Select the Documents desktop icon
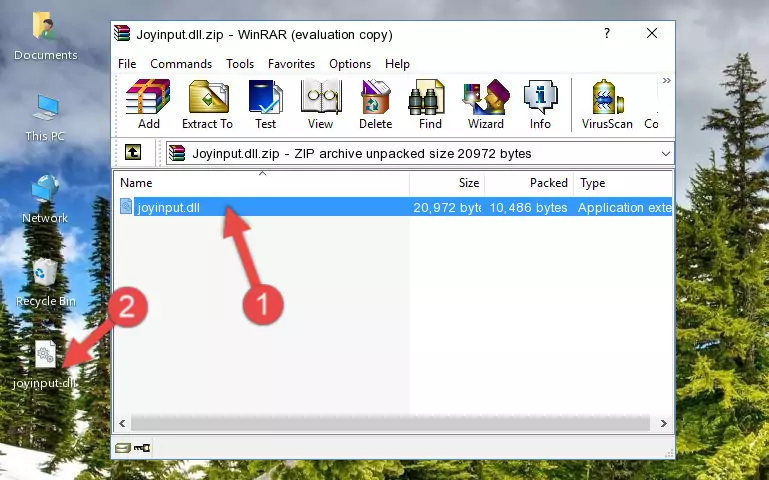 (x=45, y=36)
